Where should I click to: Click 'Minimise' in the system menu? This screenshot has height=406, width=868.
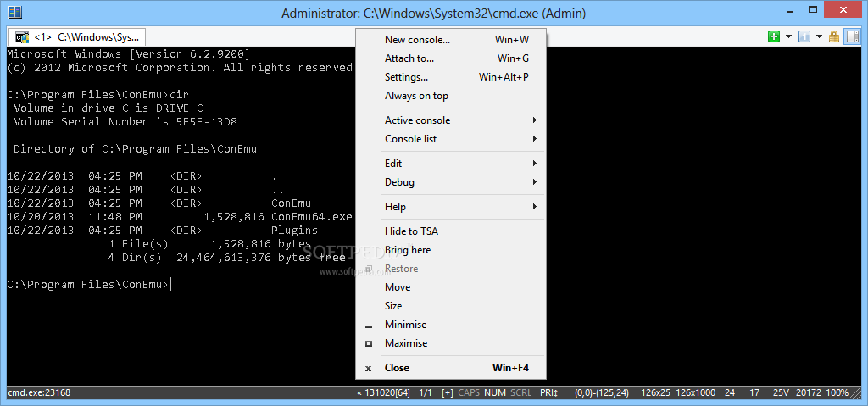point(451,325)
